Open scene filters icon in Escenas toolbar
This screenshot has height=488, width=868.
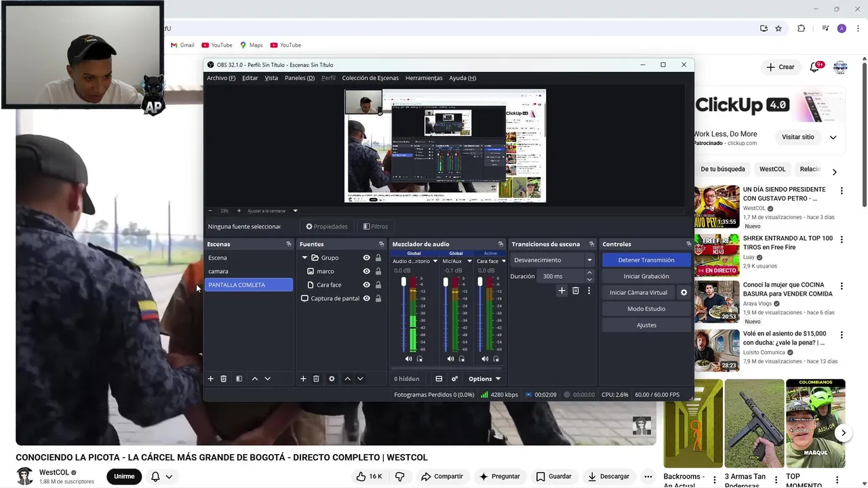[239, 379]
